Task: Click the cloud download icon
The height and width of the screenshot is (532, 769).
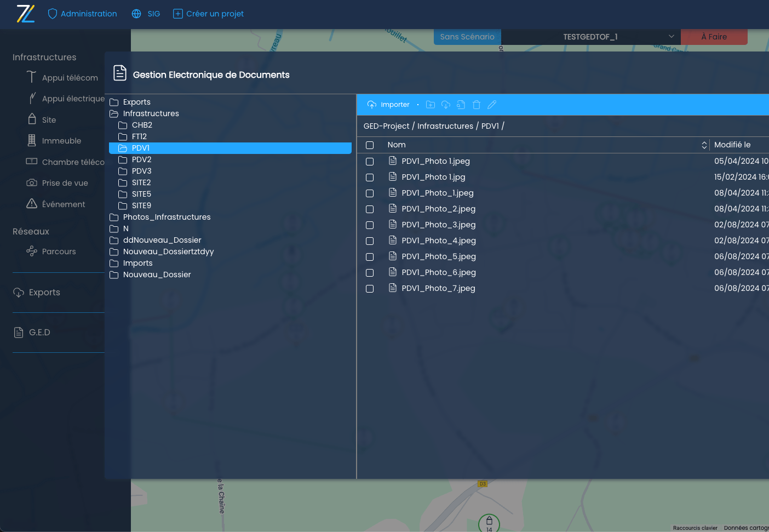Action: [x=446, y=105]
